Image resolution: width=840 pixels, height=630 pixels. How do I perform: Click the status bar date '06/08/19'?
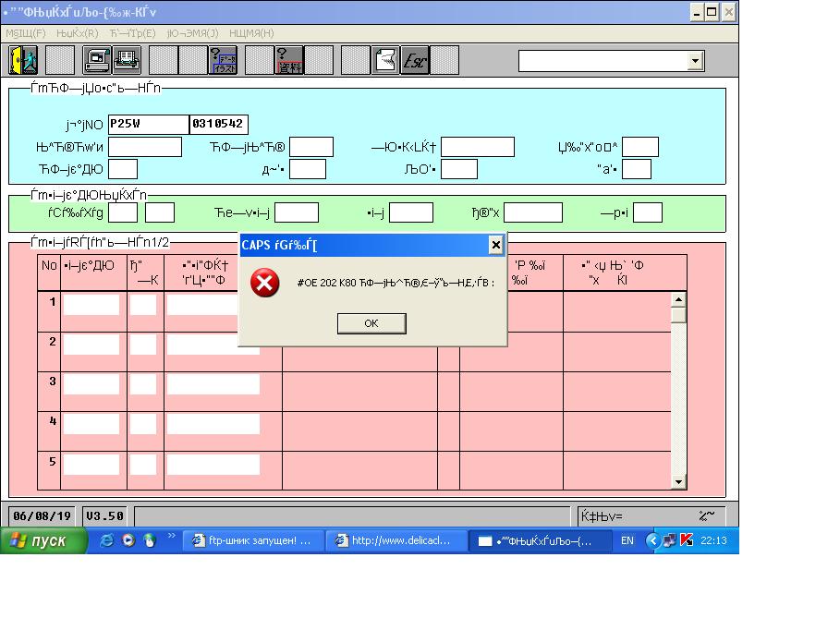[42, 515]
